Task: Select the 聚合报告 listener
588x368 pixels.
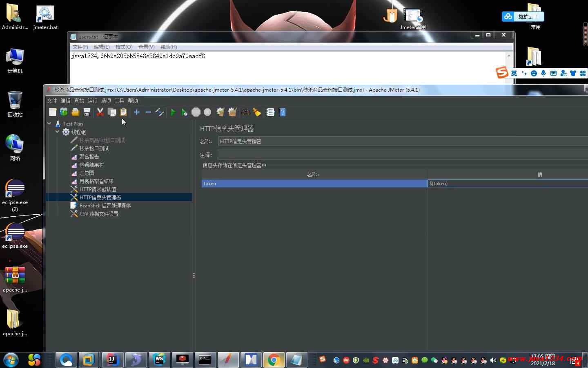Action: click(89, 157)
